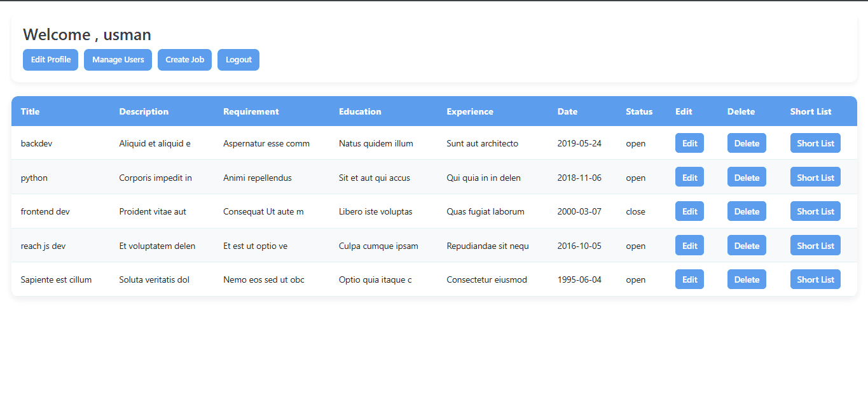Screen dimensions: 868x403
Task: Delete the Sapiente est cillum job
Action: pos(747,279)
